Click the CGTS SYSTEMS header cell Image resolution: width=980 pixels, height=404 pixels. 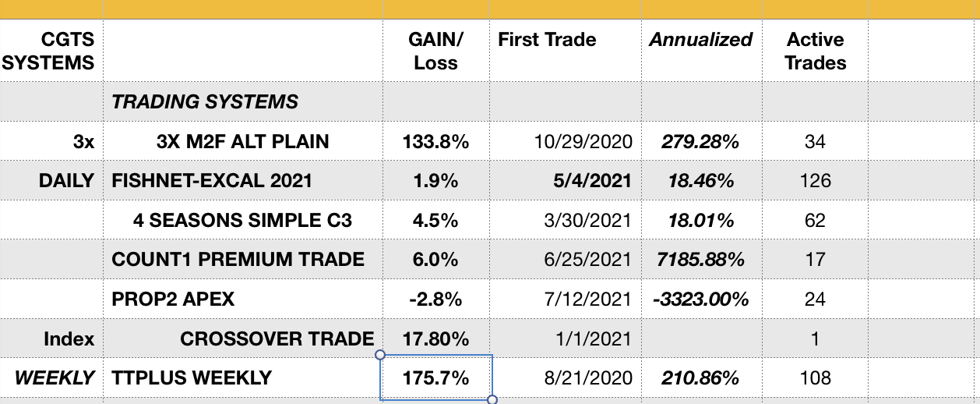(49, 51)
